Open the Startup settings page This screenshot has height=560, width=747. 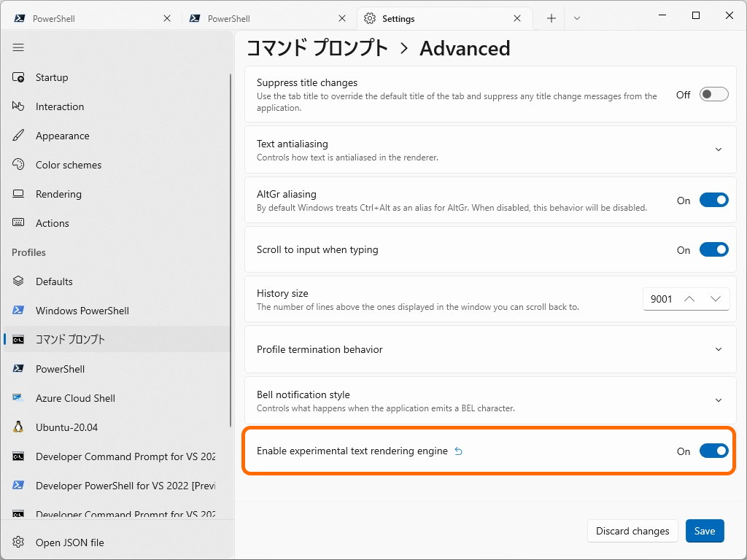pos(51,77)
